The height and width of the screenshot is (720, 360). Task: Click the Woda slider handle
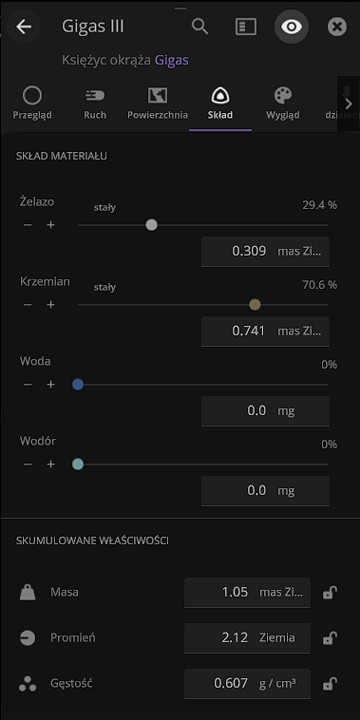pyautogui.click(x=78, y=385)
